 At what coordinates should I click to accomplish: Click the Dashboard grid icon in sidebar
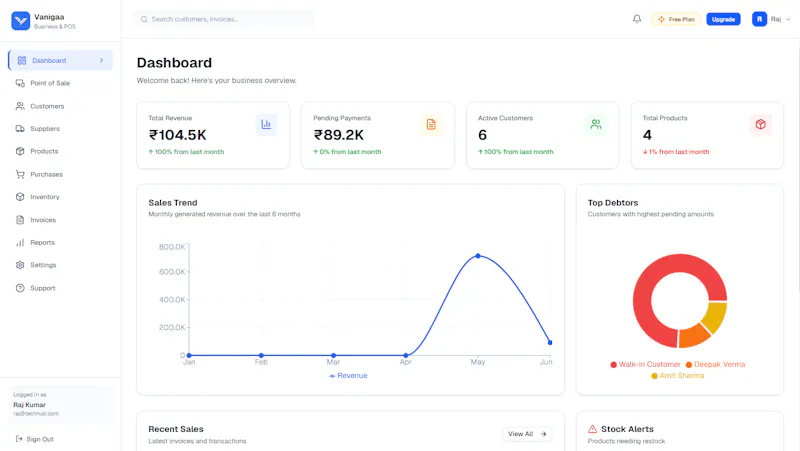coord(22,60)
